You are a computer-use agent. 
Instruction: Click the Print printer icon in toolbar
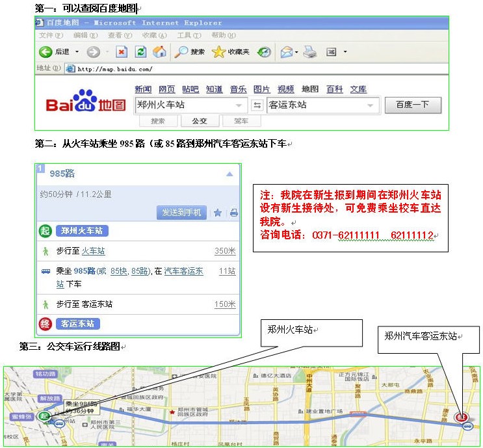309,52
